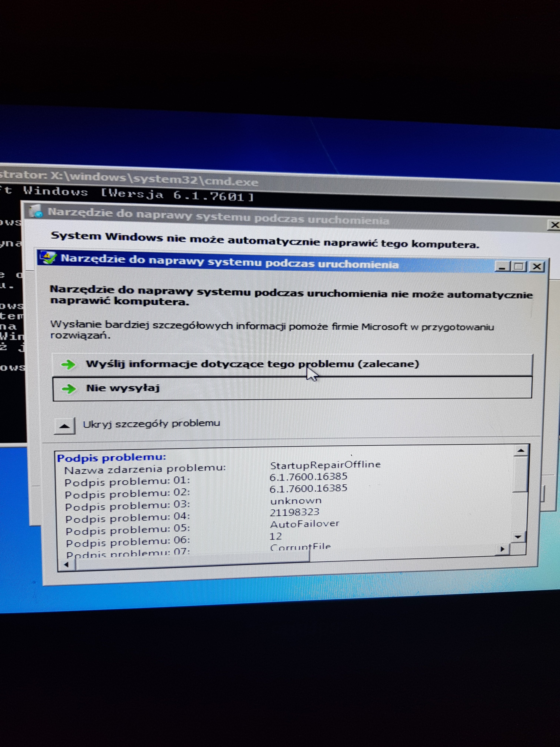The width and height of the screenshot is (560, 747).
Task: Select the unknown value in details
Action: [x=296, y=500]
